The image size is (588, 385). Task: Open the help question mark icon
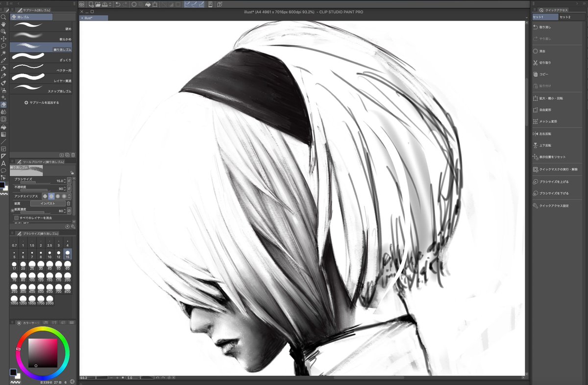pos(220,4)
